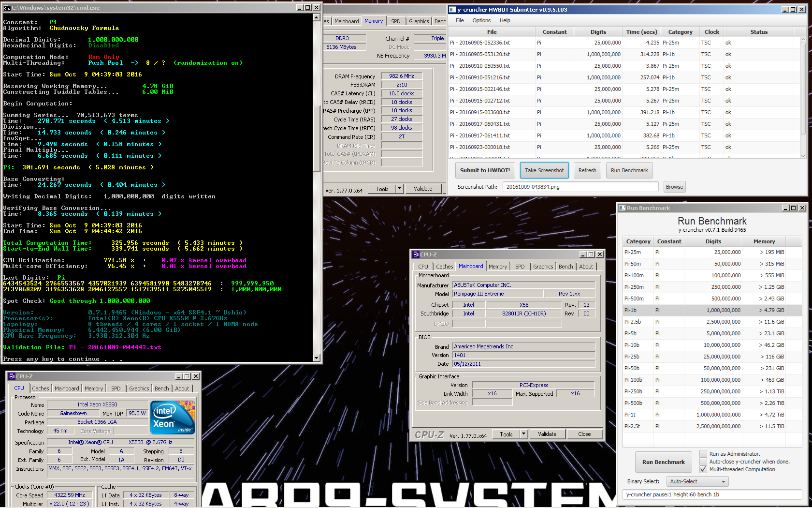Screen dimensions: 812x508
Task: Click Tools button in CPU-Z Mainboard window
Action: click(x=506, y=434)
